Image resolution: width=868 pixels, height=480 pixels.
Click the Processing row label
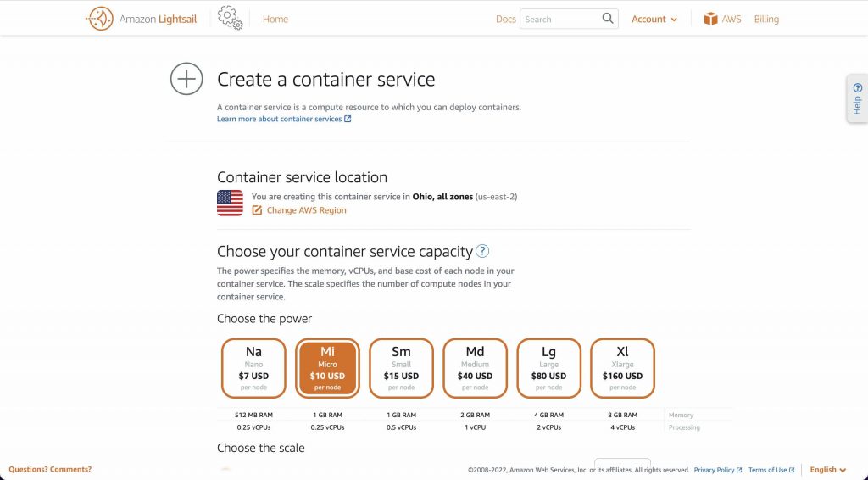pos(684,427)
